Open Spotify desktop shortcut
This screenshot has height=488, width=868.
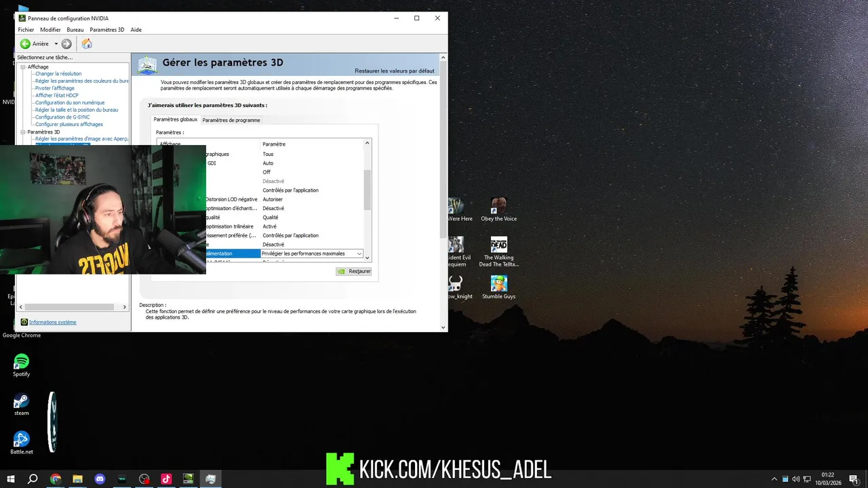22,365
